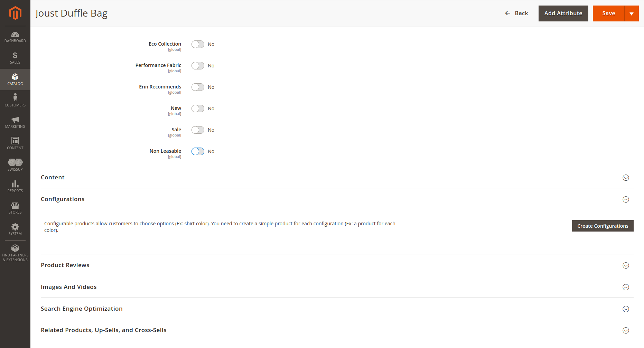Toggle the Performance Fabric switch
This screenshot has height=348, width=644.
point(198,66)
